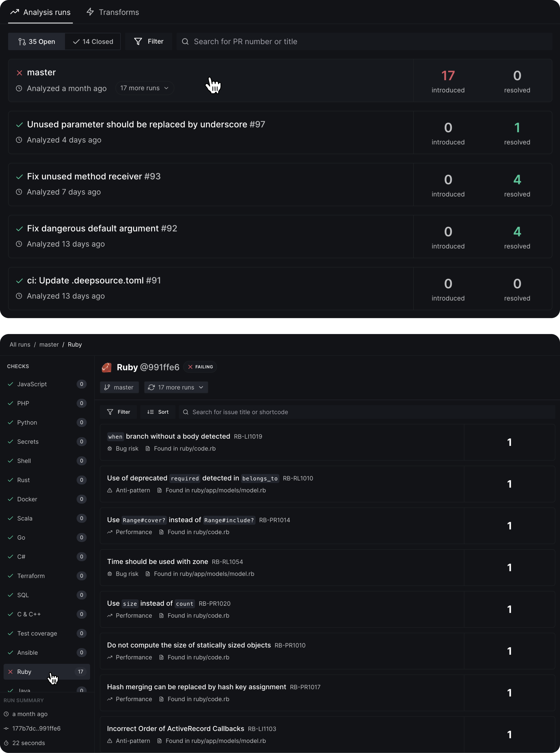Click the stopwatch icon beside 22 seconds
Image resolution: width=560 pixels, height=753 pixels.
[x=6, y=743]
